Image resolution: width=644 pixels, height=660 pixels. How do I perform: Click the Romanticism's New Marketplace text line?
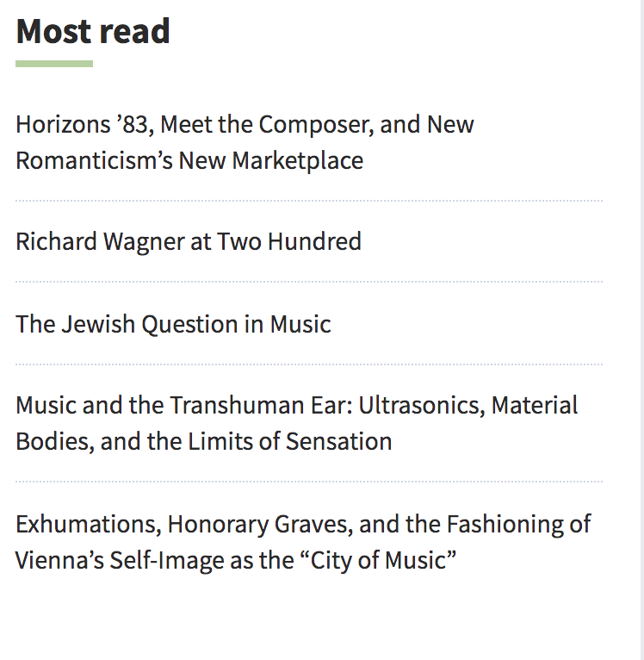pos(189,161)
